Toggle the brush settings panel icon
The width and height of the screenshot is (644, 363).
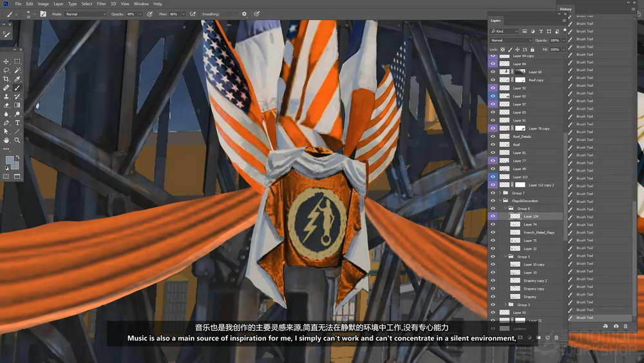coord(43,14)
